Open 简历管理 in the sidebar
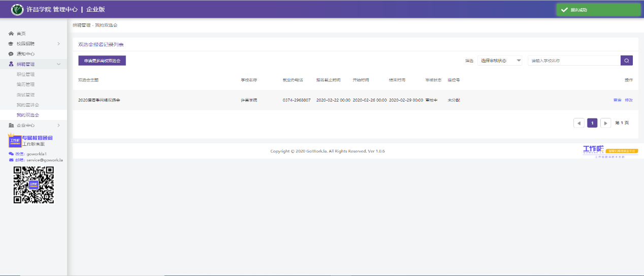This screenshot has width=644, height=276. click(25, 84)
